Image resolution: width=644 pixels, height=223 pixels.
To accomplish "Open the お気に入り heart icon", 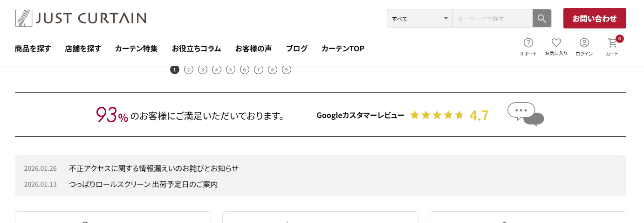I will tap(556, 43).
